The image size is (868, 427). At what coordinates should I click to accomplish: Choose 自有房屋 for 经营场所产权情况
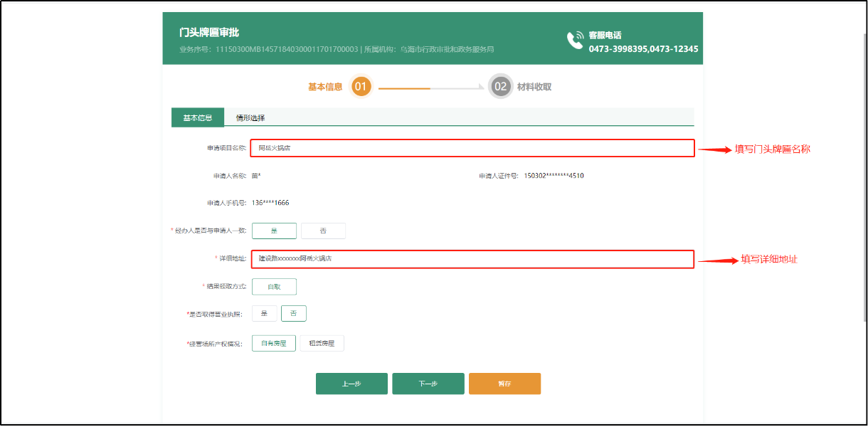273,342
